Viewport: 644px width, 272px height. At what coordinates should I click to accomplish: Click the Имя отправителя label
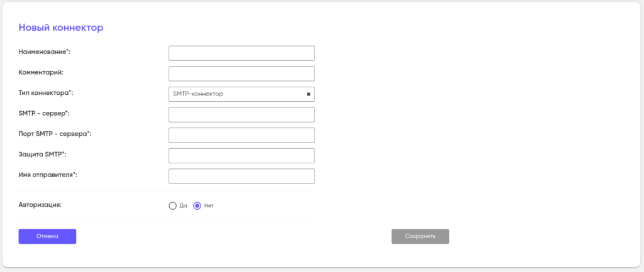tap(48, 175)
